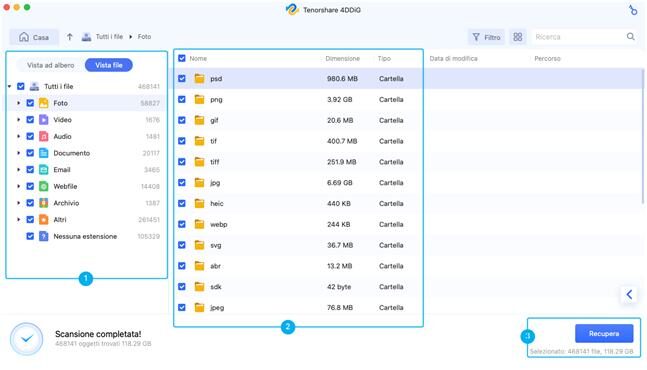This screenshot has width=647, height=370.
Task: Select the Vista file tab
Action: point(109,65)
